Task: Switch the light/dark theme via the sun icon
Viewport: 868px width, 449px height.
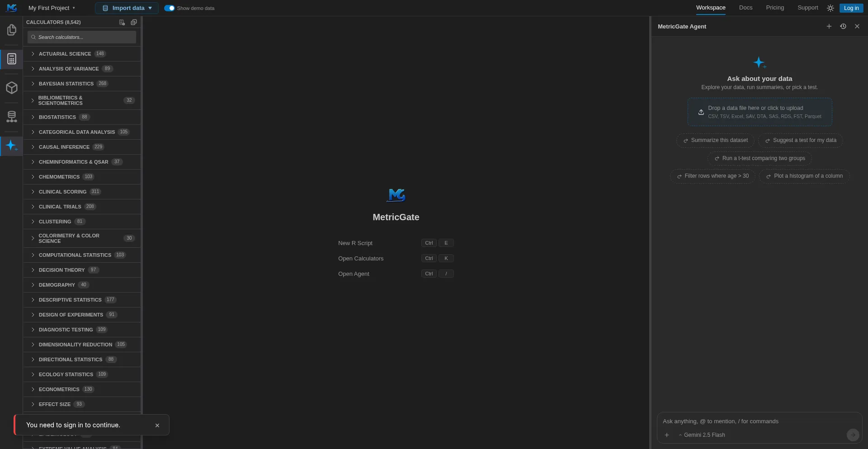Action: coord(830,8)
